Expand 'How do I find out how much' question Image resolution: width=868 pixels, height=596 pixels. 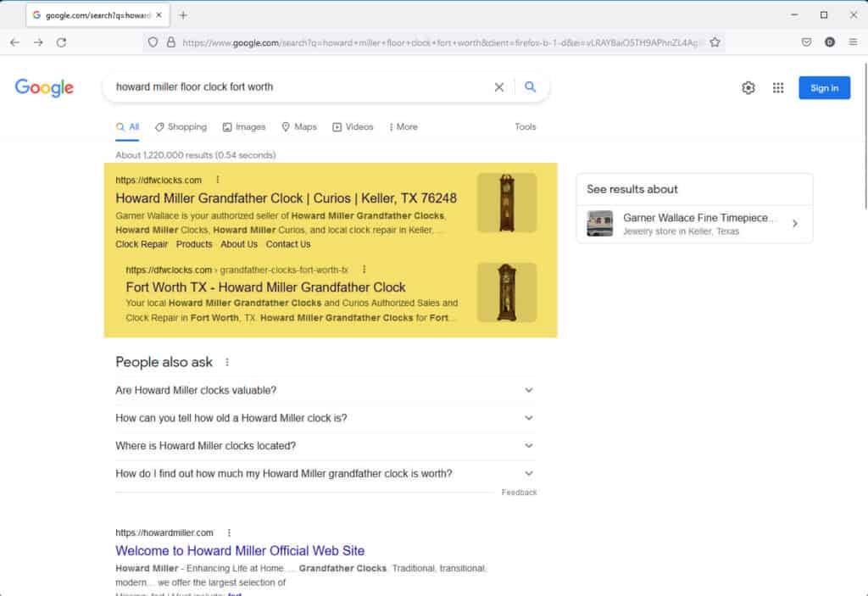[x=325, y=474]
